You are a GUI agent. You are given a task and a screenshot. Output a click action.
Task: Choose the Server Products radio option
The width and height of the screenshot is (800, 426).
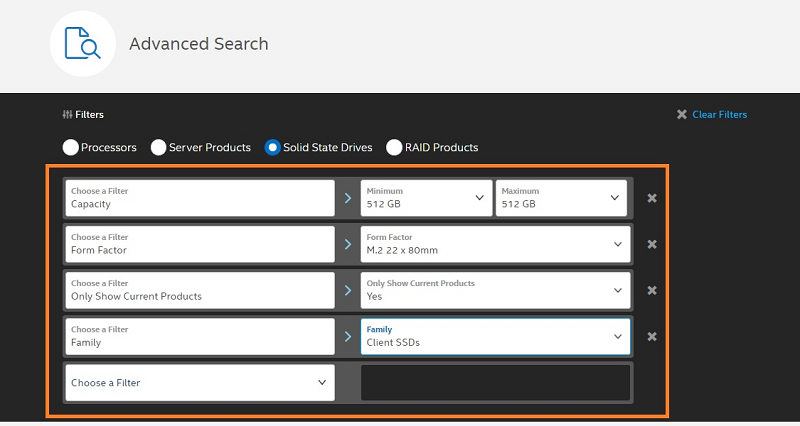[158, 148]
